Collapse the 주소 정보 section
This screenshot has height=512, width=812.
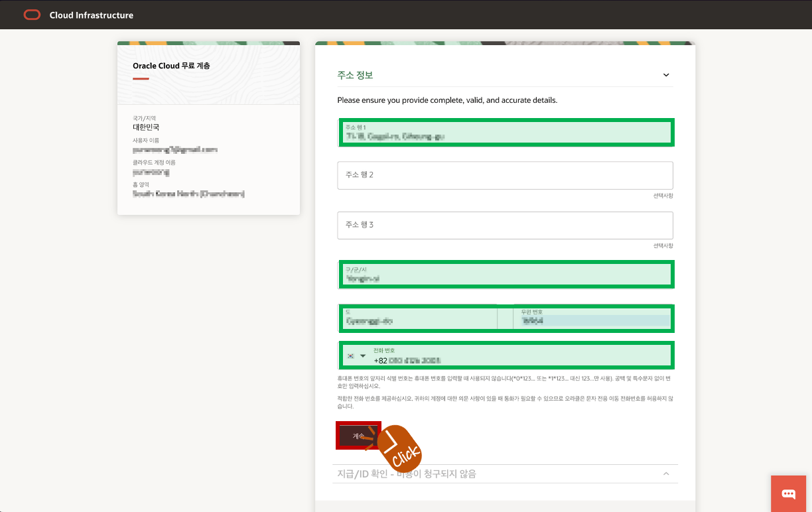tap(666, 75)
